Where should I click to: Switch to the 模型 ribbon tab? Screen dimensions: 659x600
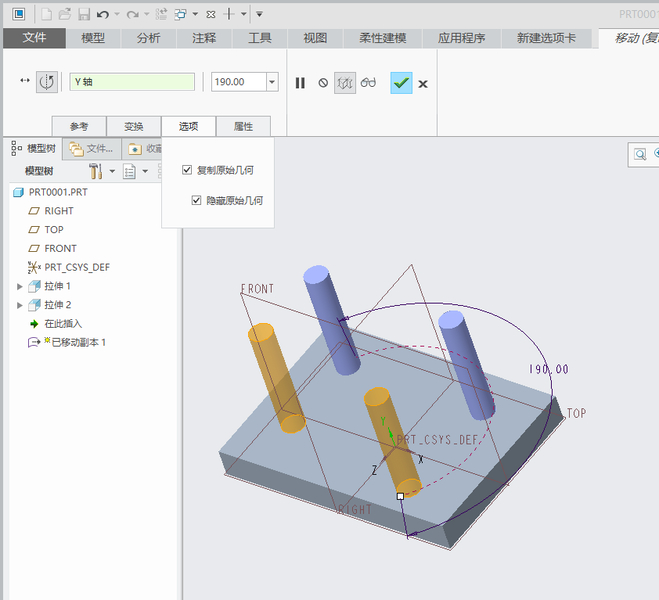click(93, 38)
